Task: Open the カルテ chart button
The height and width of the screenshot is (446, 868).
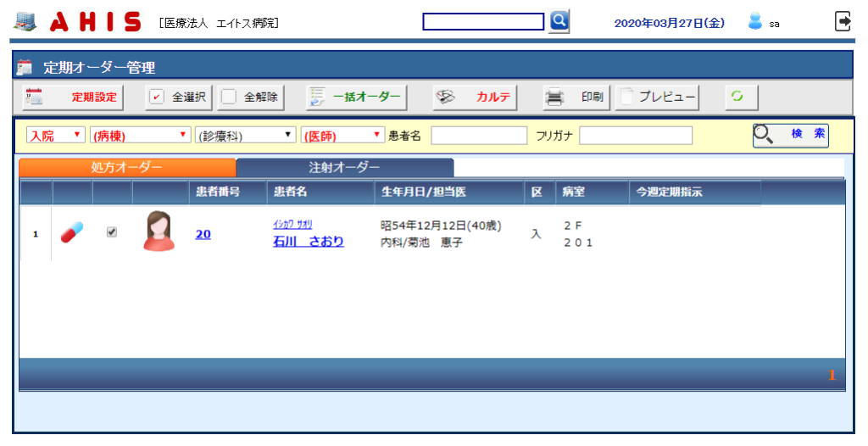Action: click(x=475, y=97)
